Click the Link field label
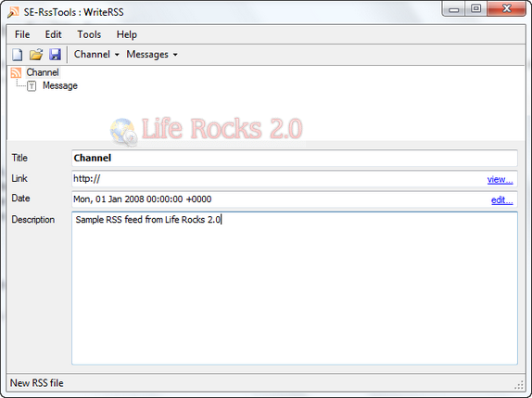Screen dimensions: 532x398 coord(19,178)
